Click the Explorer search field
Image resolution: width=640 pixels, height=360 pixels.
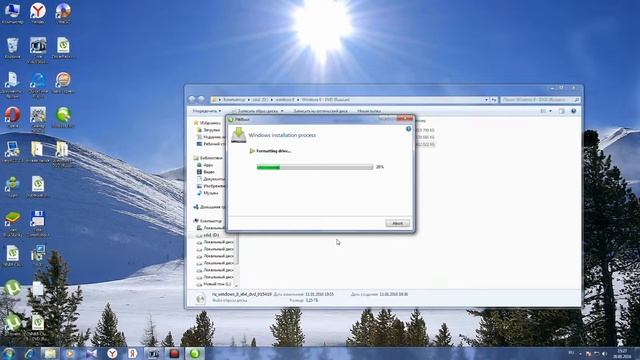click(540, 100)
